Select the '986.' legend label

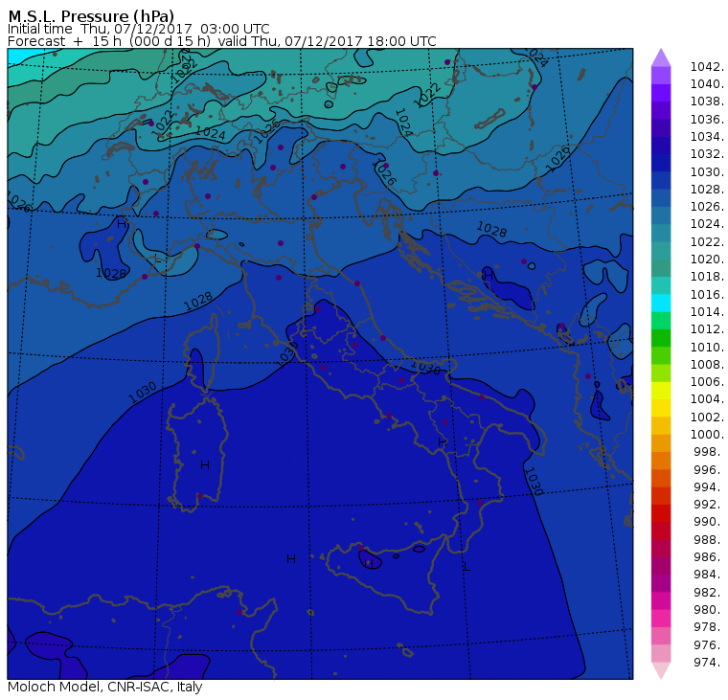coord(709,556)
